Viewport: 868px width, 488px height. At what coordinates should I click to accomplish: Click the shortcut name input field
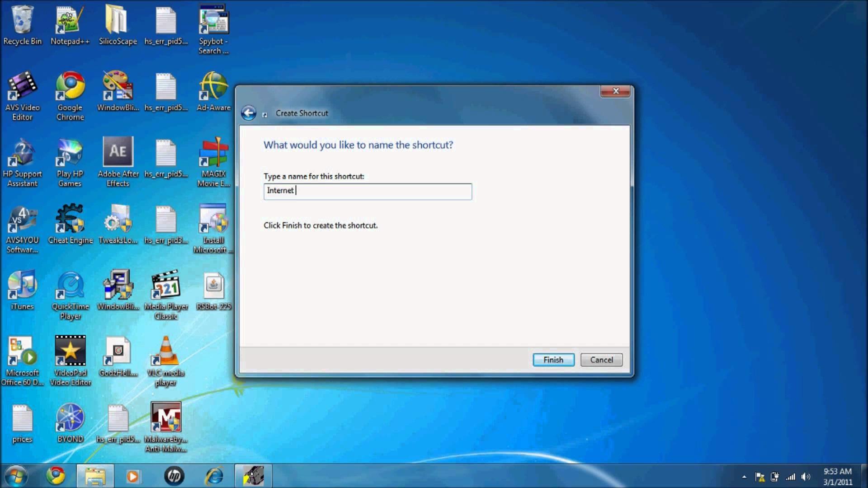pyautogui.click(x=367, y=191)
